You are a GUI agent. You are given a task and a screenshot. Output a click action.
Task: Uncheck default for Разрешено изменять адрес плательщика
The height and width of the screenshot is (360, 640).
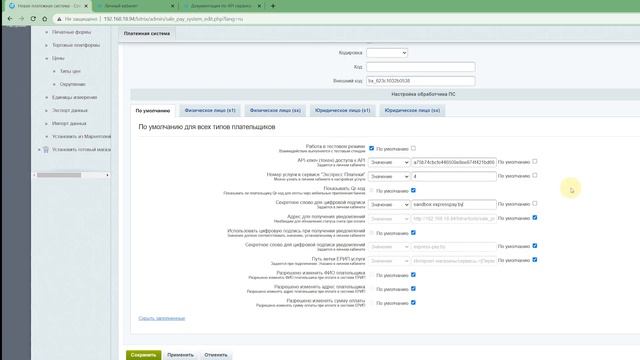tap(413, 289)
